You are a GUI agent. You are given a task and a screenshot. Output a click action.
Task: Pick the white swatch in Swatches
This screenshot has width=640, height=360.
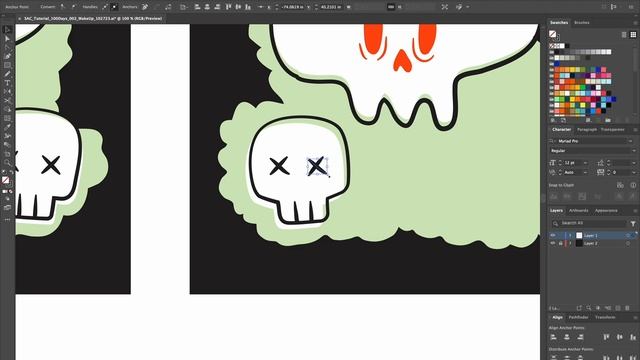[562, 46]
